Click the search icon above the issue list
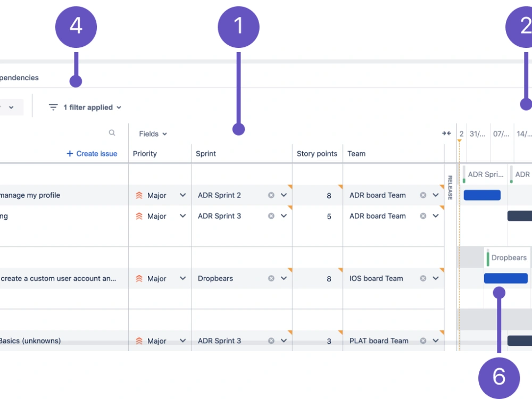 (x=112, y=132)
